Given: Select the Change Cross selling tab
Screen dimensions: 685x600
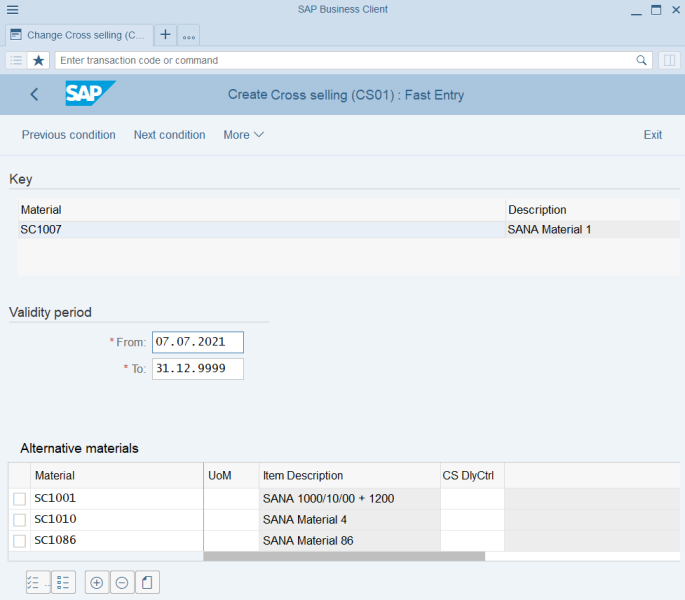Looking at the screenshot, I should [x=79, y=35].
